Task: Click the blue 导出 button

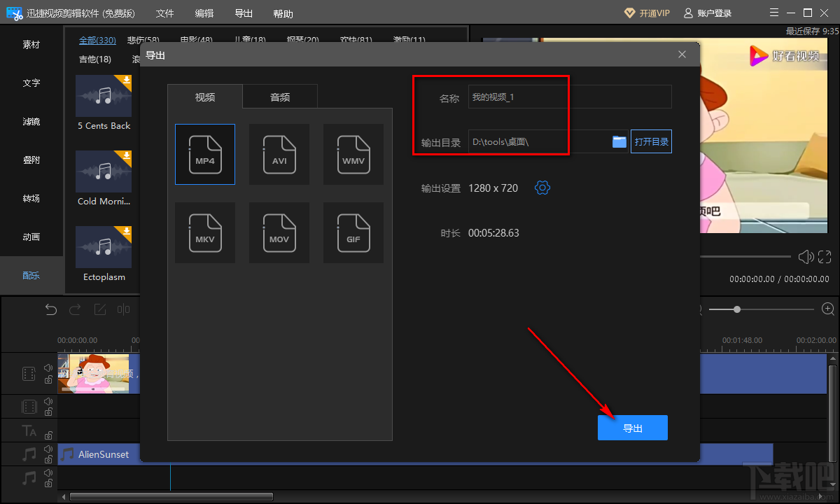Action: [x=632, y=428]
